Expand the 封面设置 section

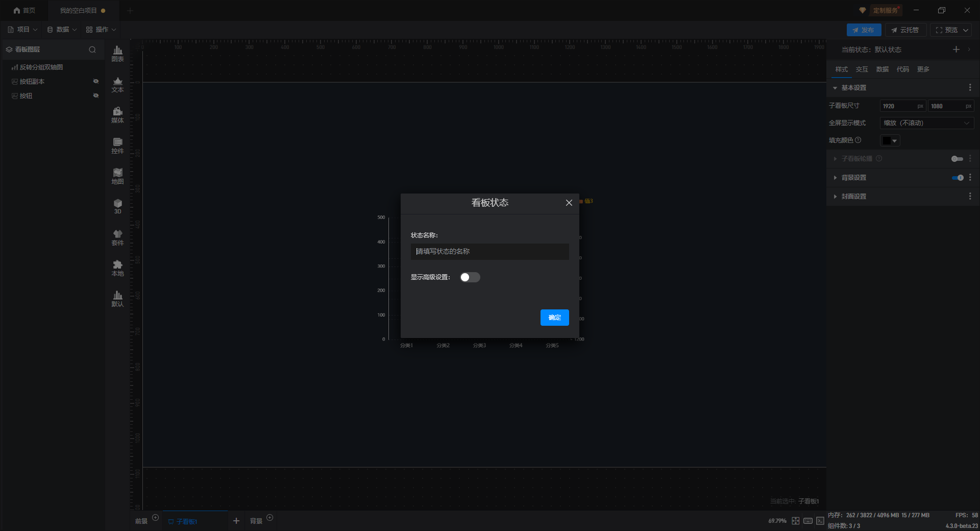pos(853,197)
